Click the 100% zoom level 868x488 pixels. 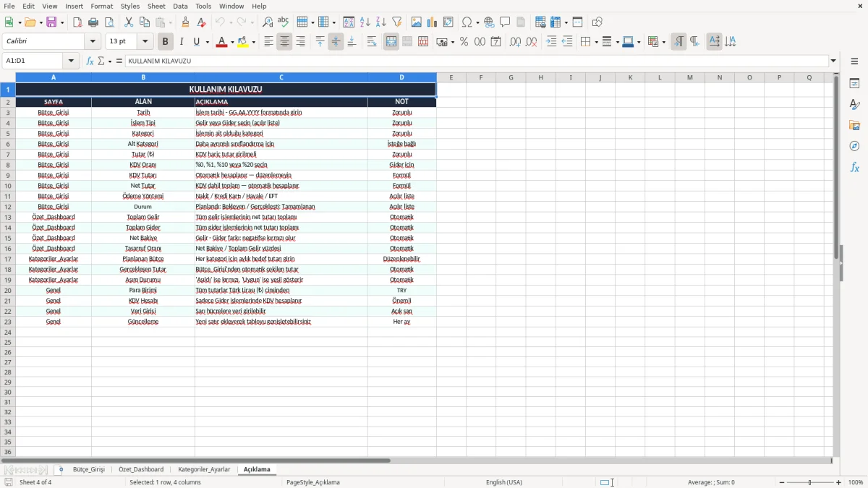coord(856,482)
